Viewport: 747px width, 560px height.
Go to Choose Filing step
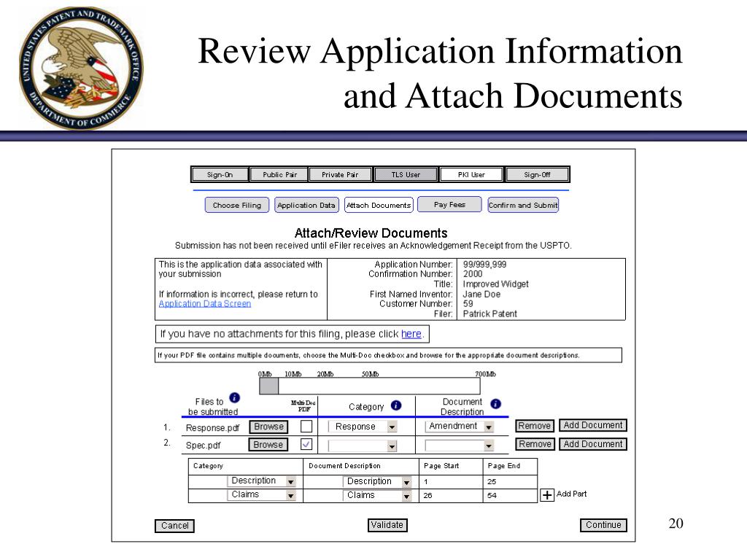[237, 205]
